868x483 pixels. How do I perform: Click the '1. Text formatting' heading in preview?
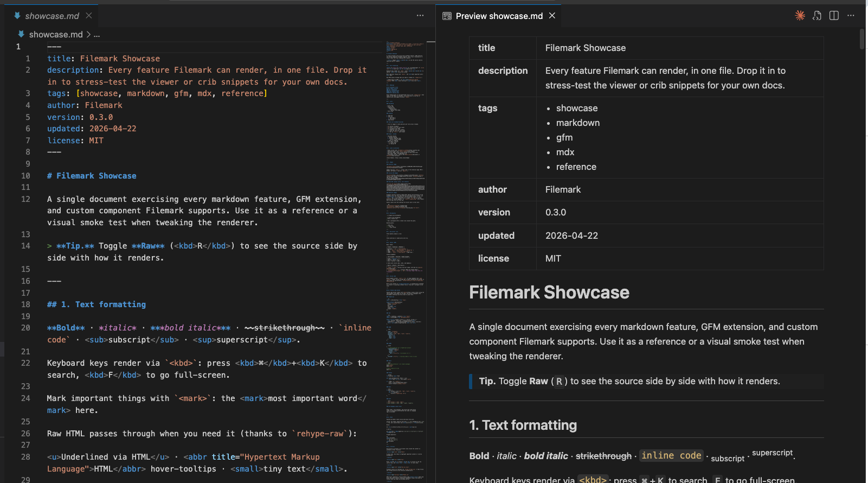coord(523,425)
